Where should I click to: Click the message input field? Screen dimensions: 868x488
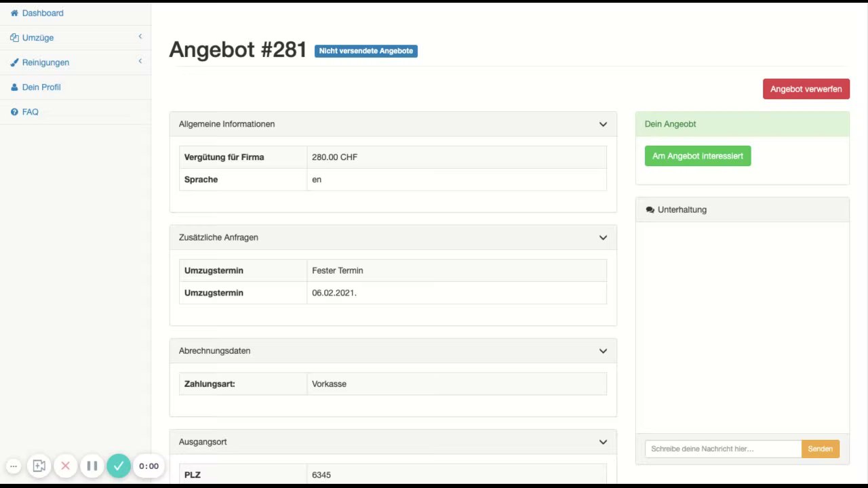[723, 449]
